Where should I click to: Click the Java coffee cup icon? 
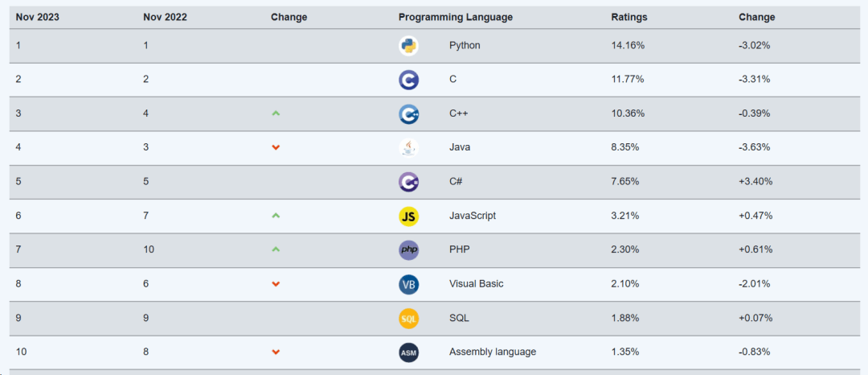(x=408, y=148)
